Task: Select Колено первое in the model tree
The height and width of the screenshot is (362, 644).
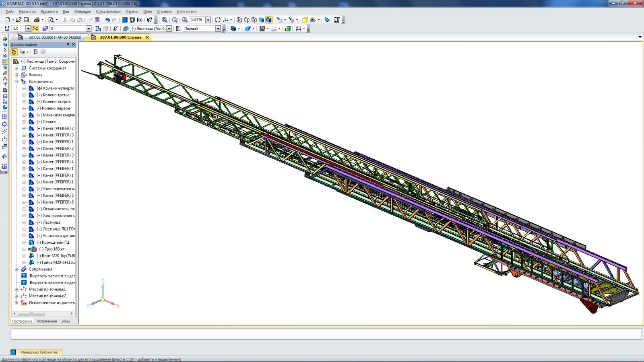Action: pyautogui.click(x=56, y=108)
